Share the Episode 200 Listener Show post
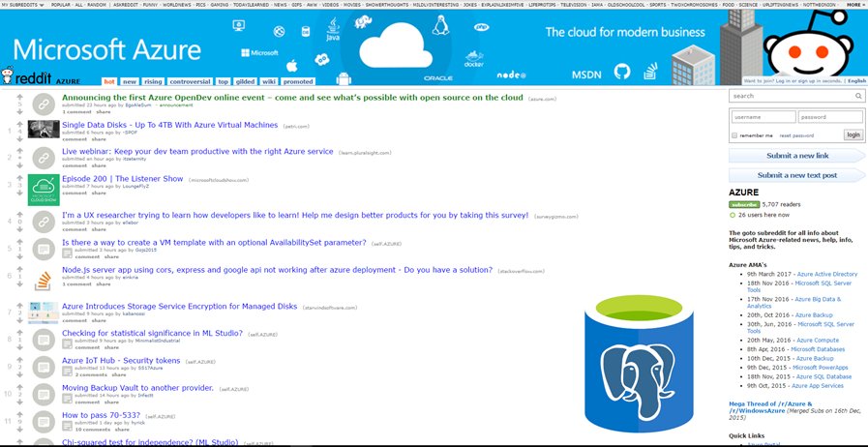The height and width of the screenshot is (447, 868). coord(99,194)
